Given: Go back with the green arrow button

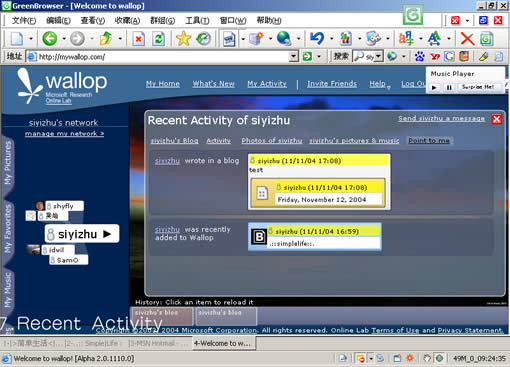Looking at the screenshot, I should (50, 39).
